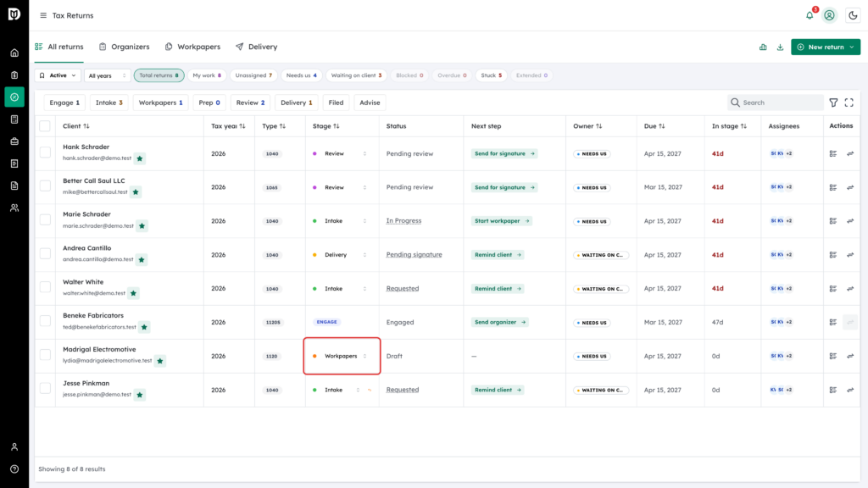Change stage dropdown for Madrigal Electromotive
868x488 pixels.
pyautogui.click(x=341, y=357)
